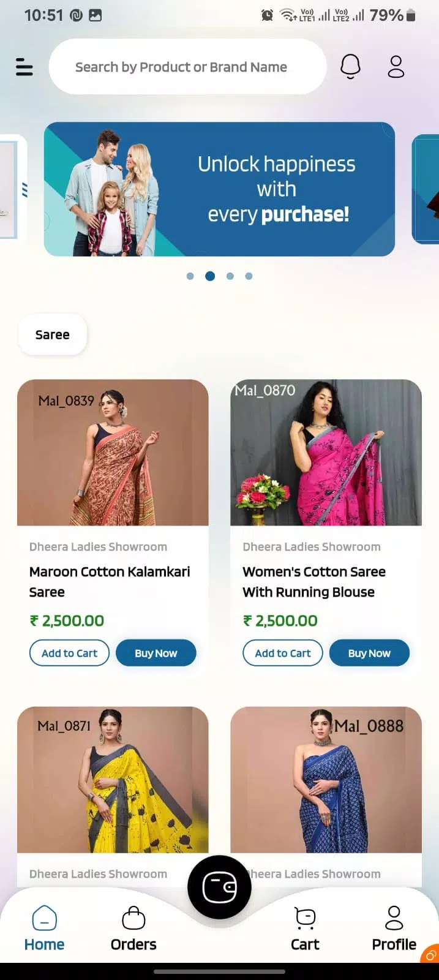Add Maroon Cotton Kalamkari Saree to cart
The width and height of the screenshot is (439, 980).
point(69,653)
